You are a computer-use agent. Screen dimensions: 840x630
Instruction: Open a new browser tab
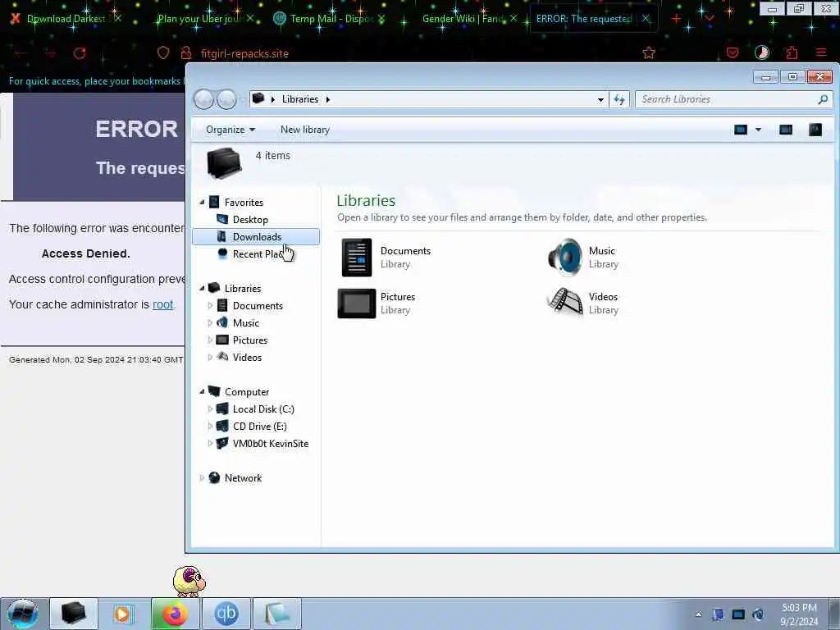point(676,19)
